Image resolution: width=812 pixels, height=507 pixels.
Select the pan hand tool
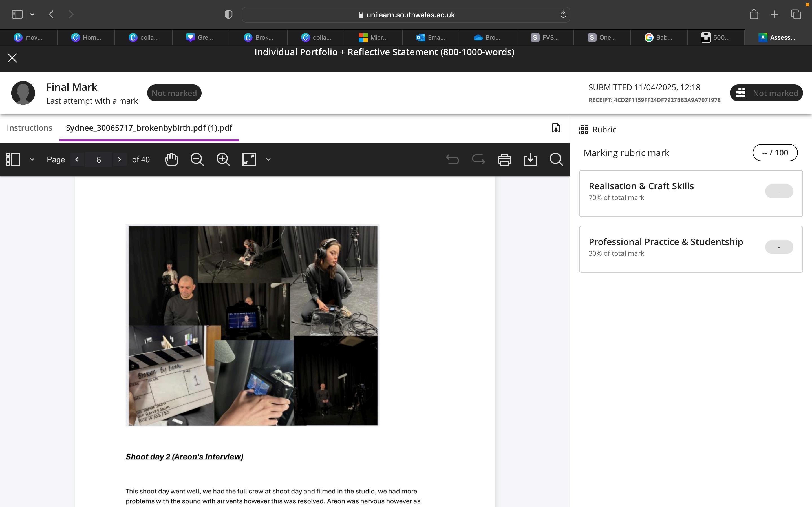(171, 159)
